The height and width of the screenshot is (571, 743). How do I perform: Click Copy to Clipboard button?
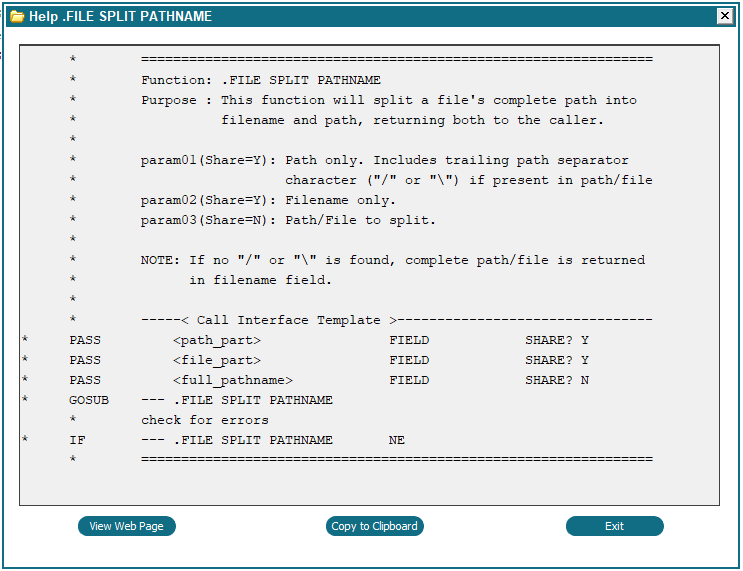(x=374, y=526)
